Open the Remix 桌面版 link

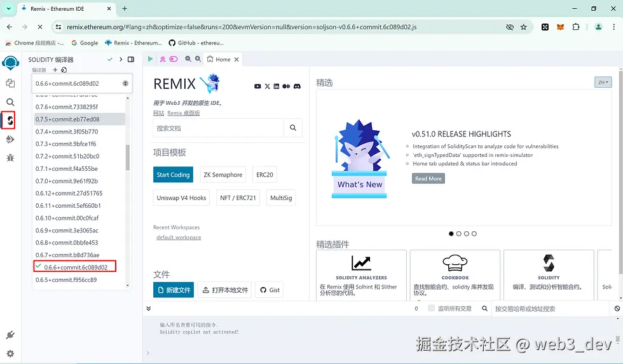184,113
